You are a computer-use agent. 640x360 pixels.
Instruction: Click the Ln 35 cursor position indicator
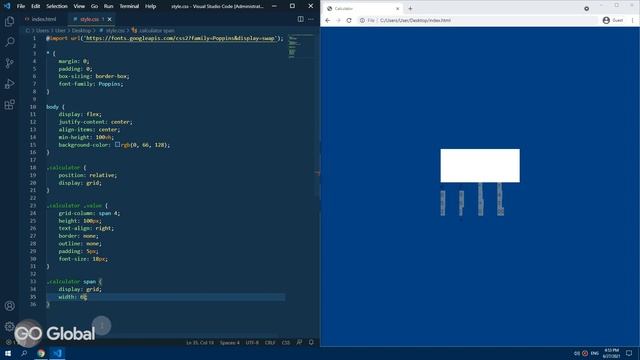coord(200,342)
